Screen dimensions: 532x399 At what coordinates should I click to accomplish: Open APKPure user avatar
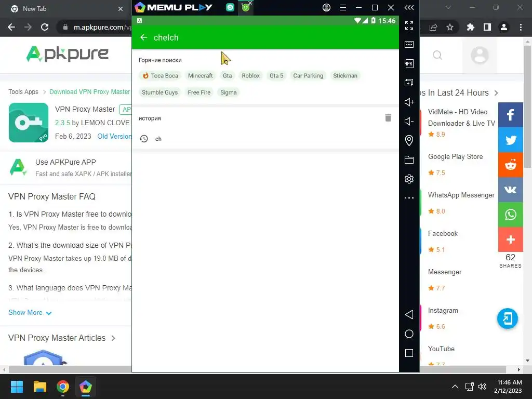(480, 55)
